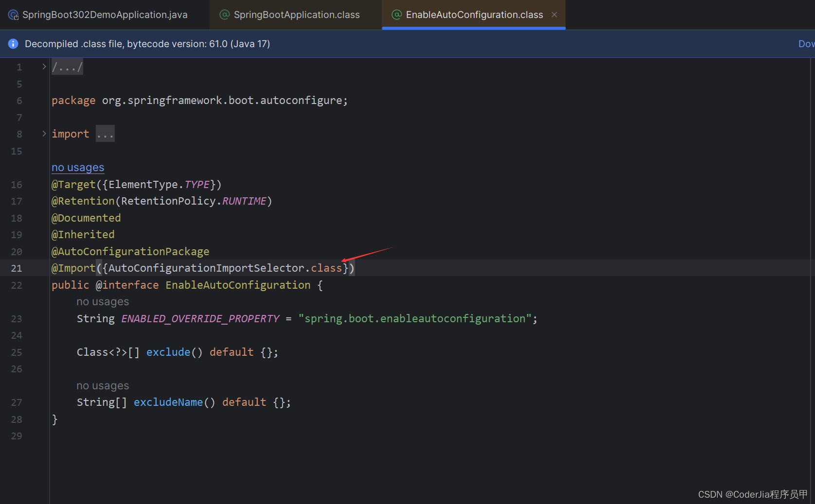Switch to SpringBootApplication.class tab
Image resolution: width=815 pixels, height=504 pixels.
tap(297, 15)
